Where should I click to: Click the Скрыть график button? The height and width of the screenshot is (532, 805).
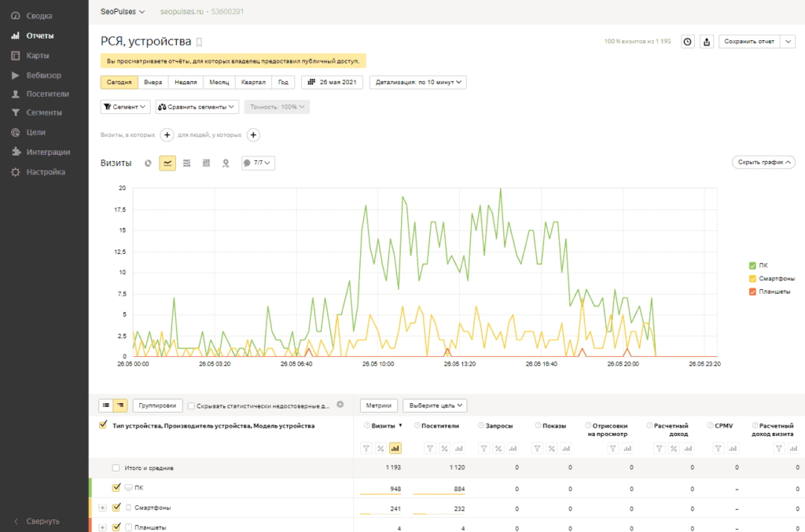tap(763, 162)
